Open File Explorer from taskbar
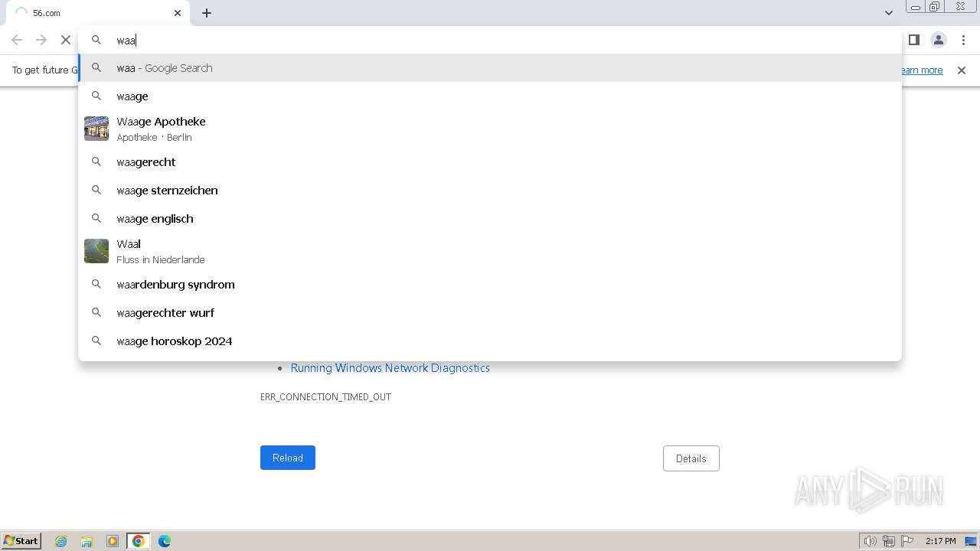Screen dimensions: 980x551 (87, 541)
